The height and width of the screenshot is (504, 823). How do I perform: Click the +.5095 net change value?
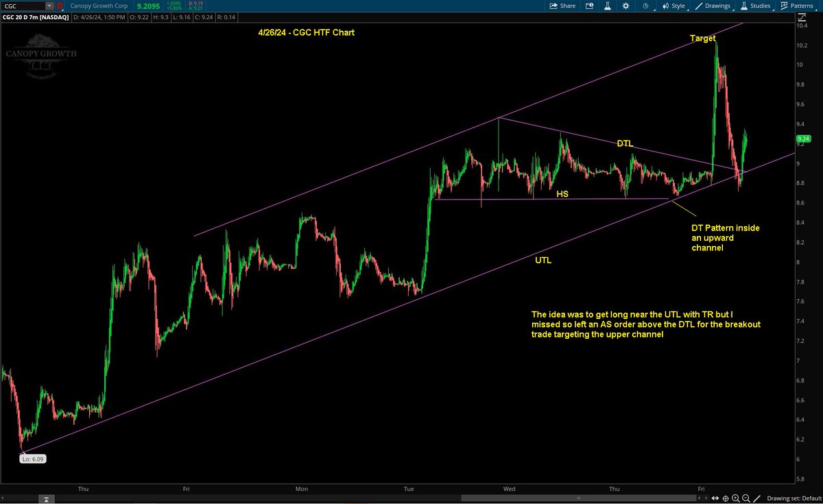174,3
